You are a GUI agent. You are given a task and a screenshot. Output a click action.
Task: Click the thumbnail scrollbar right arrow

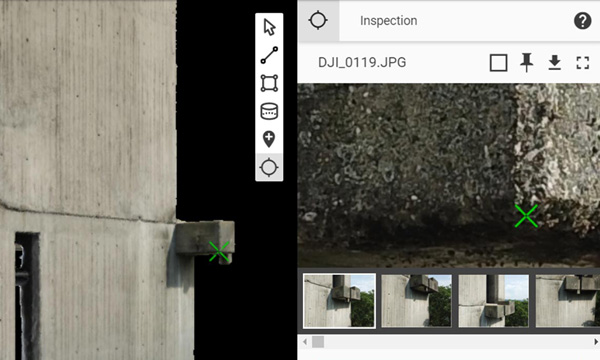596,342
